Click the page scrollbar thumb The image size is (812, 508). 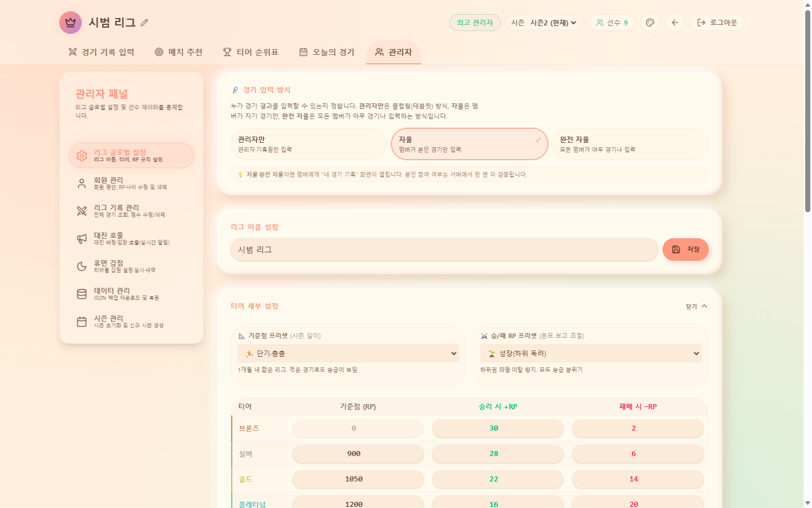click(x=807, y=111)
